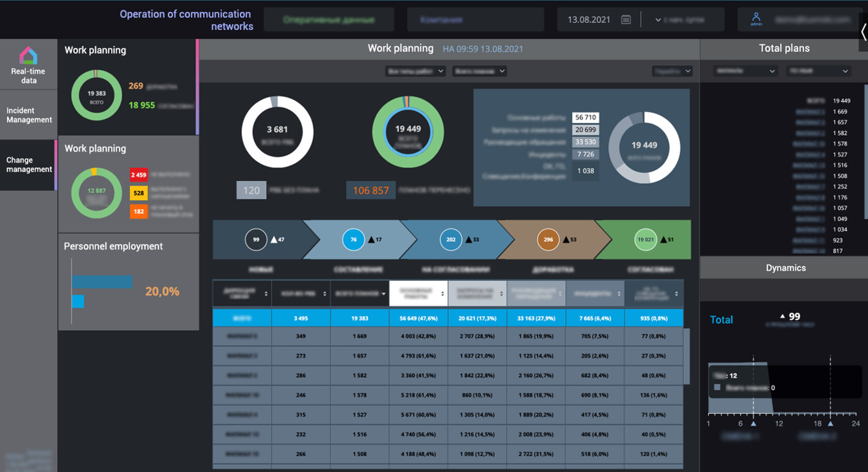Image resolution: width=868 pixels, height=472 pixels.
Task: Click the yellow 528 status swatch
Action: pyautogui.click(x=138, y=193)
